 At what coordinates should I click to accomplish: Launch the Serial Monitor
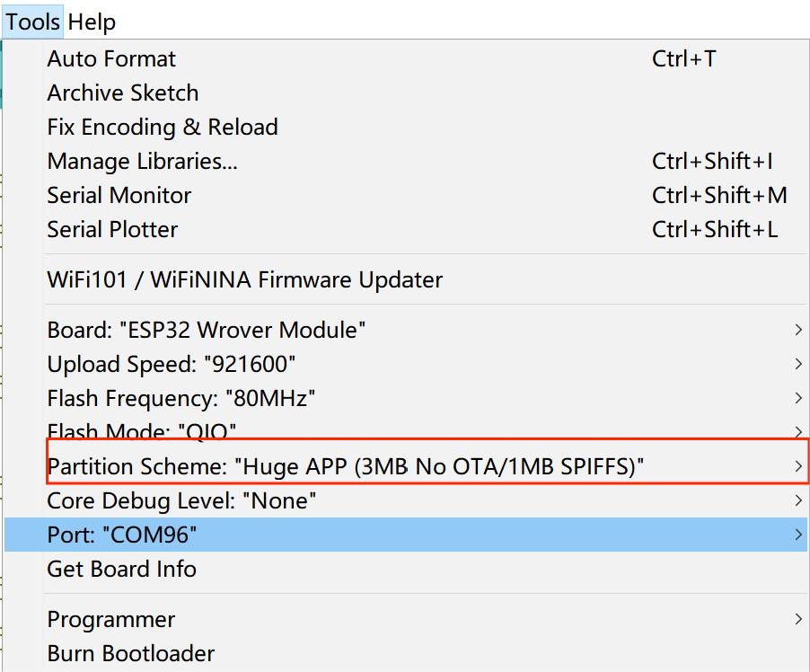(119, 196)
